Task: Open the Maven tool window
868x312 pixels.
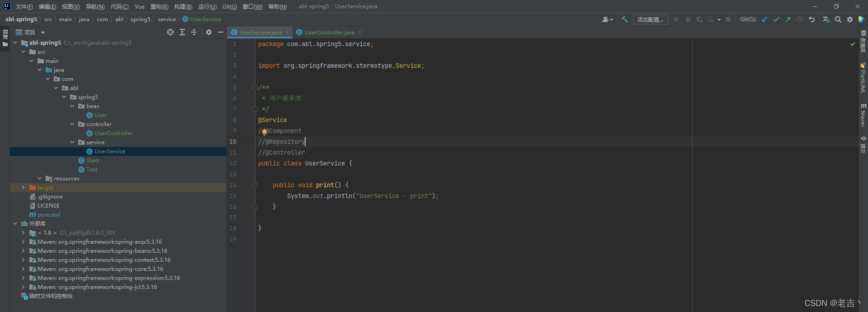Action: [863, 115]
